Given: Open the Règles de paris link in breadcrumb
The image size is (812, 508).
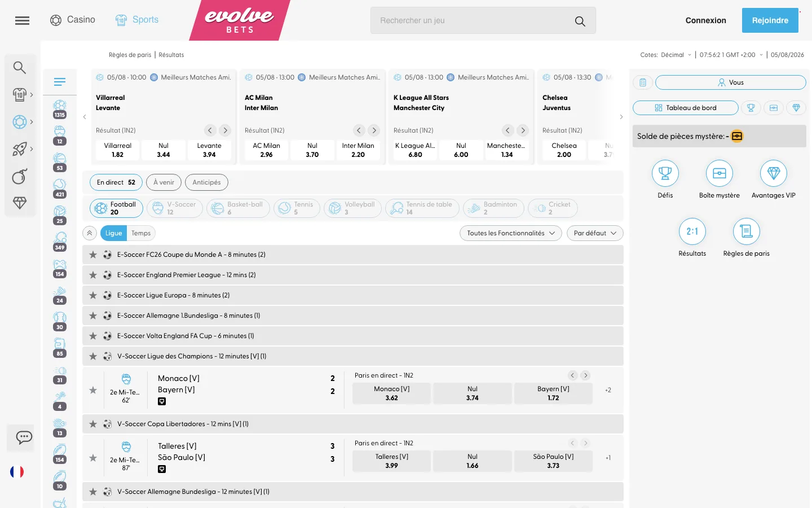Looking at the screenshot, I should click(x=130, y=55).
